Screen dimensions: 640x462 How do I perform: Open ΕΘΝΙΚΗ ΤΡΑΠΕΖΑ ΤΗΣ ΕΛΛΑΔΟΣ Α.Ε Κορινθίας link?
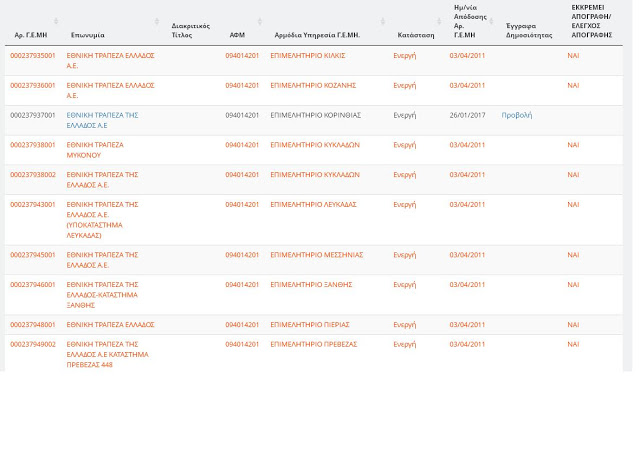(102, 120)
